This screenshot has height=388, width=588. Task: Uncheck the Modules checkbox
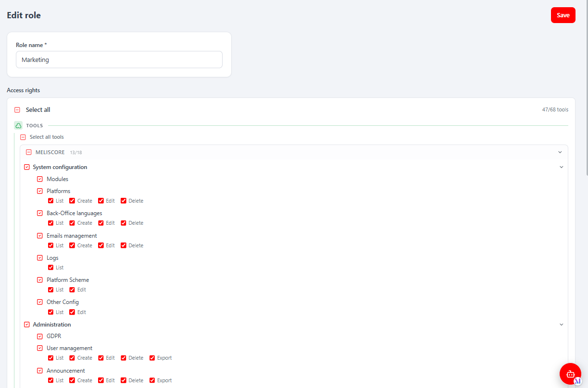point(40,179)
